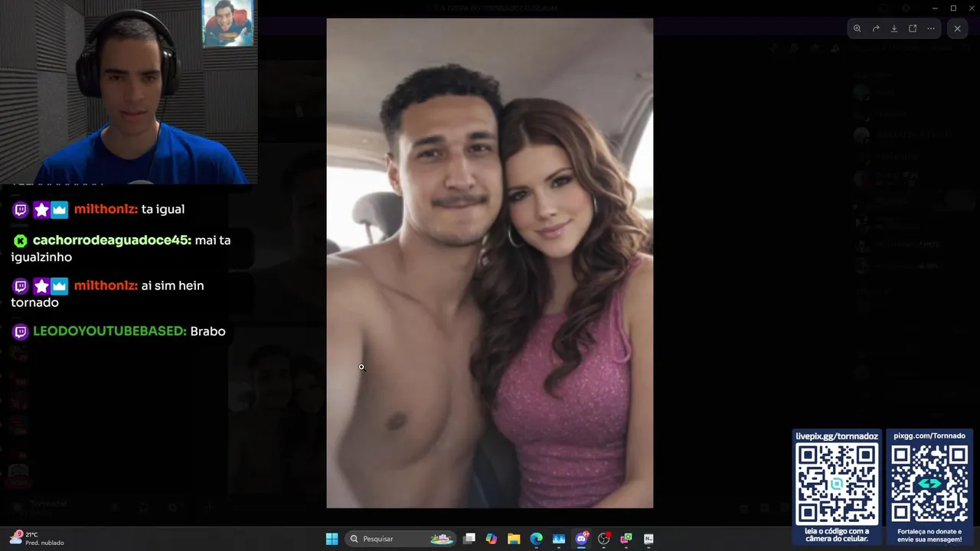Image resolution: width=980 pixels, height=551 pixels.
Task: Open File Explorer from the taskbar
Action: click(x=514, y=539)
